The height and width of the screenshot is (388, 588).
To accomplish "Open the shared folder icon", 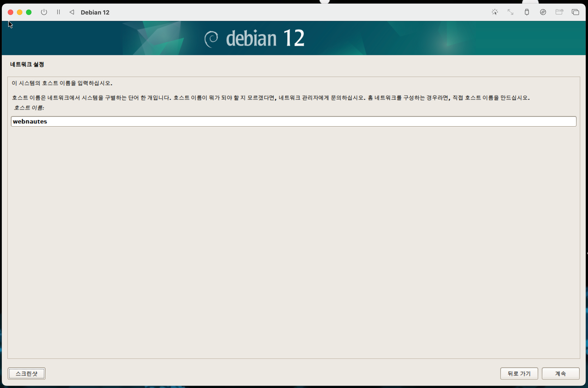I will point(559,12).
